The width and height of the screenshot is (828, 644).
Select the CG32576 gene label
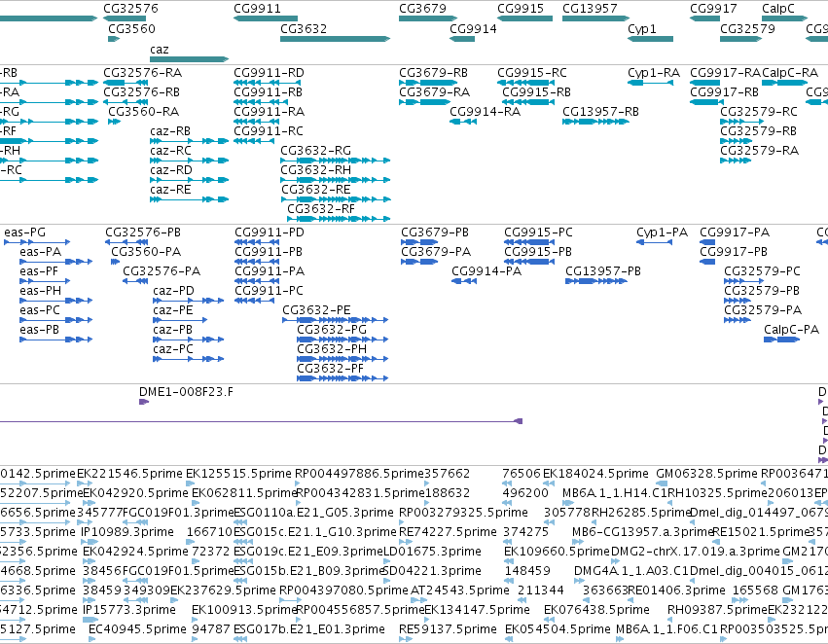point(130,9)
